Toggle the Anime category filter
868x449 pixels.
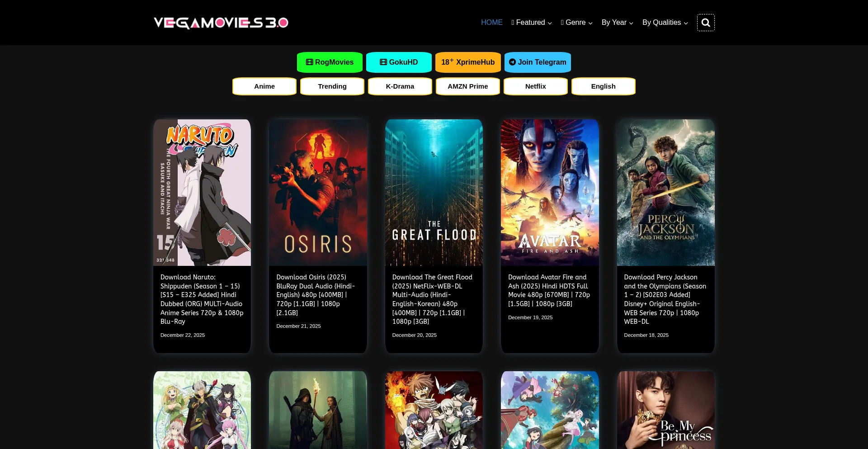click(264, 86)
